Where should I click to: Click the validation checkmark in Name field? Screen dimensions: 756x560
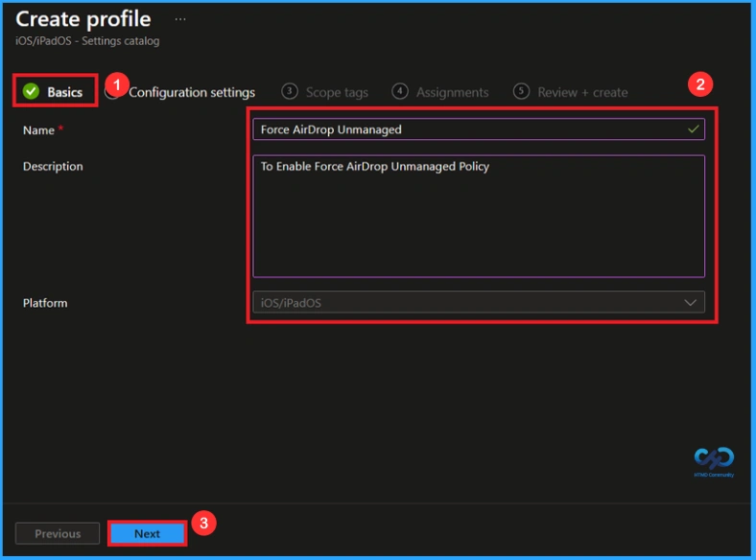pos(693,129)
